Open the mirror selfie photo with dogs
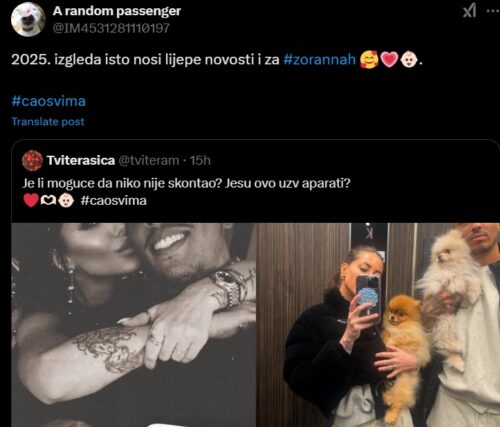This screenshot has height=427, width=500. pyautogui.click(x=379, y=325)
